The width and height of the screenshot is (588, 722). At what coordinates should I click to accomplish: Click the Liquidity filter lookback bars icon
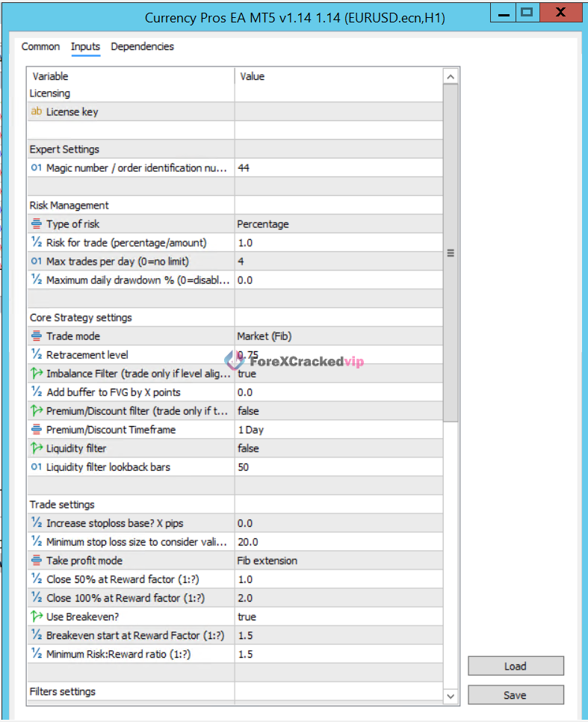(x=36, y=467)
